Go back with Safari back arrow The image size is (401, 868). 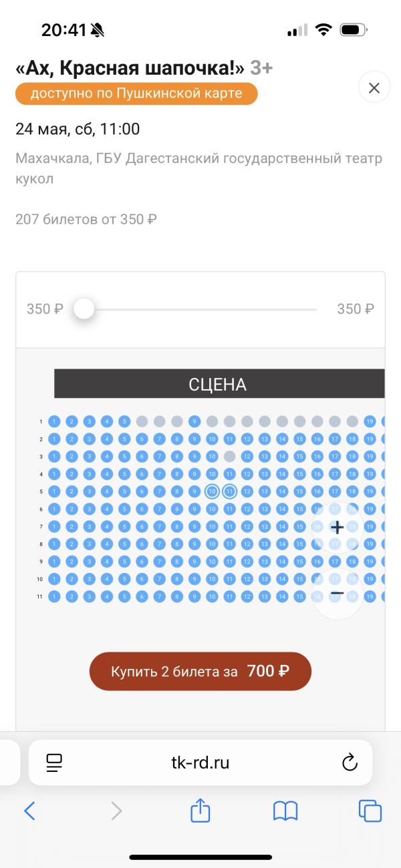pyautogui.click(x=29, y=811)
